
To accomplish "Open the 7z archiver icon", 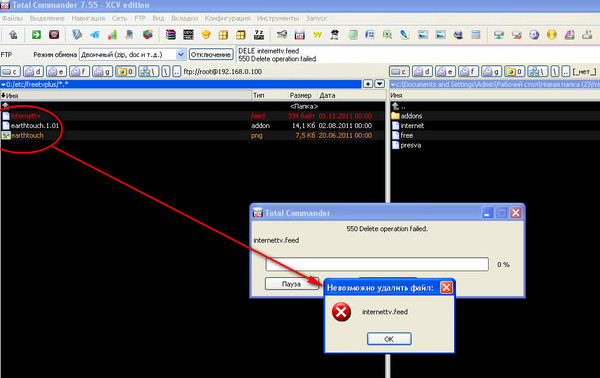I will click(x=259, y=35).
